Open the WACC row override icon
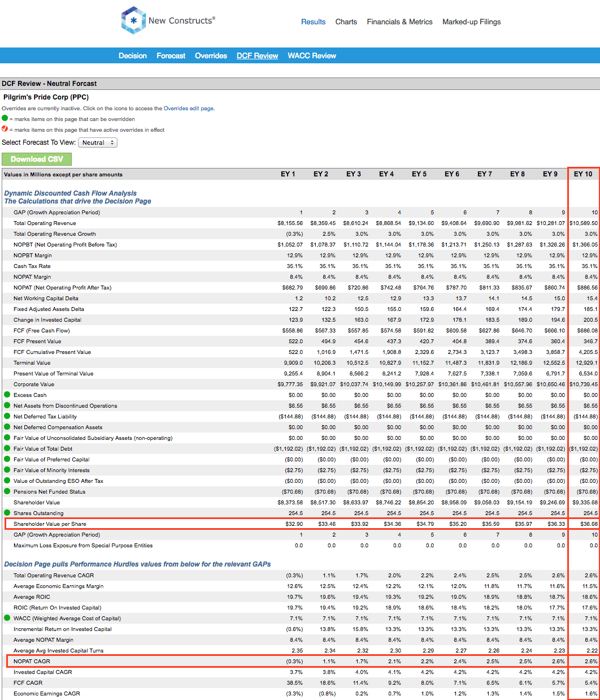 coord(7,618)
